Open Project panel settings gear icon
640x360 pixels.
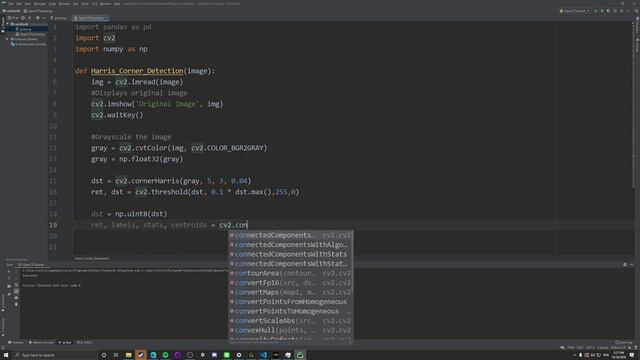37,18
